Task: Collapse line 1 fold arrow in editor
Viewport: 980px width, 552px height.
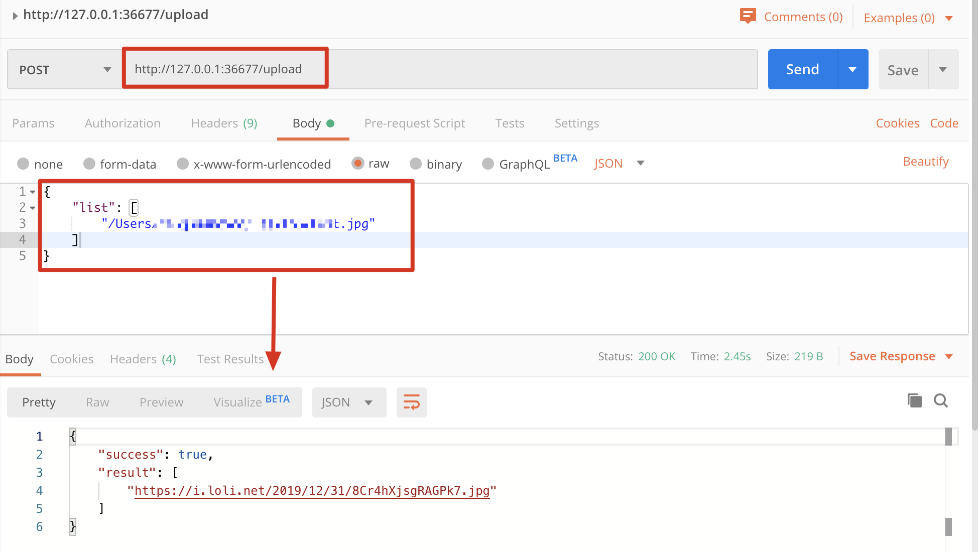Action: (x=33, y=192)
